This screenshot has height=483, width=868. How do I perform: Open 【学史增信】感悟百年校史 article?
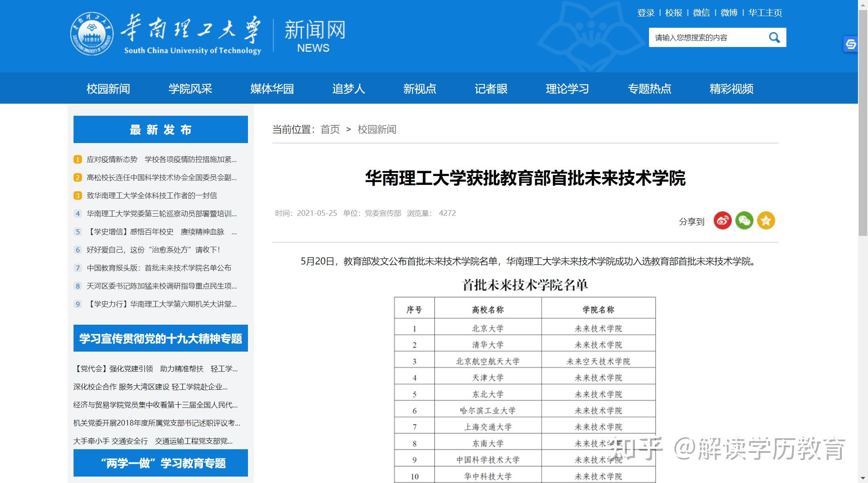[162, 232]
